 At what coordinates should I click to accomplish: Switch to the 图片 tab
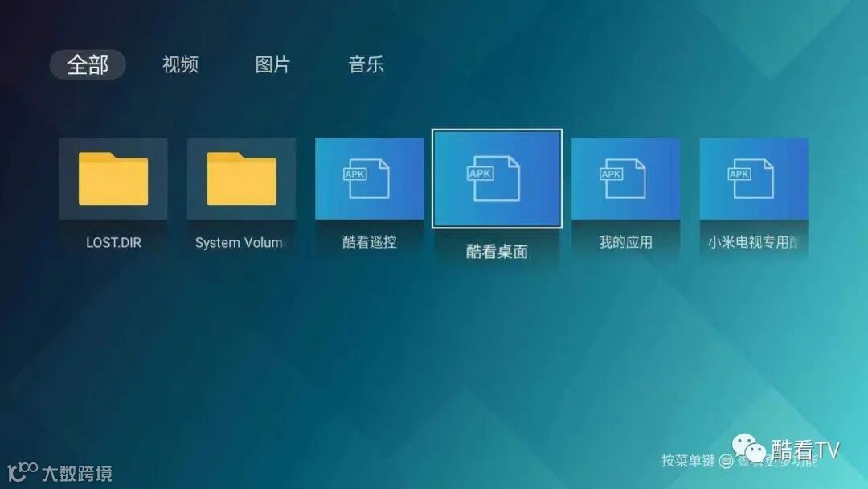273,65
